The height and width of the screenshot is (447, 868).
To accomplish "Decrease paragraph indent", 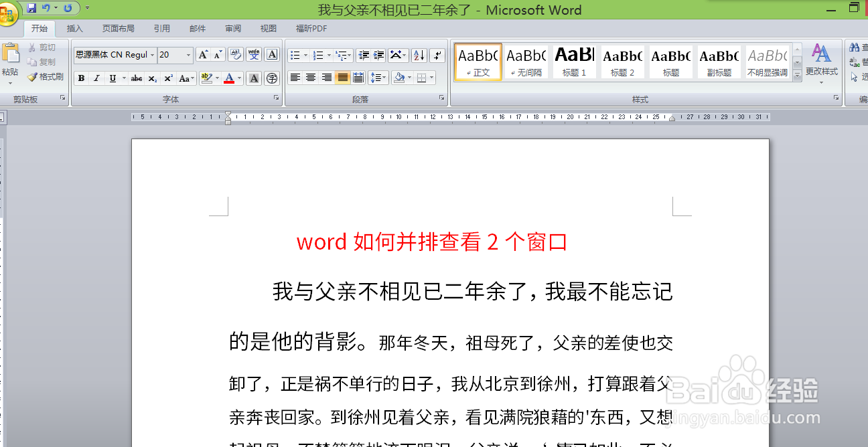I will point(364,55).
